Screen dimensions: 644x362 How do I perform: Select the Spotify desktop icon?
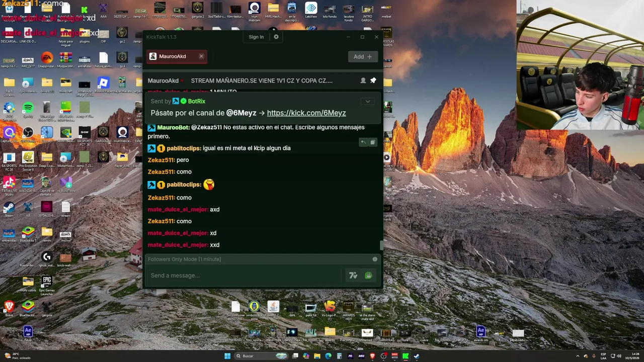pyautogui.click(x=28, y=110)
